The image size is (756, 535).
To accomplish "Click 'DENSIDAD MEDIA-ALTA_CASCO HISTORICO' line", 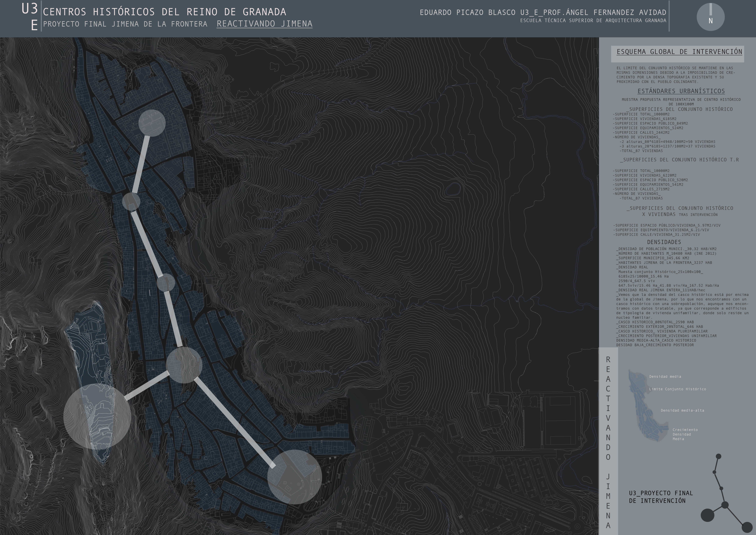I will tap(656, 341).
